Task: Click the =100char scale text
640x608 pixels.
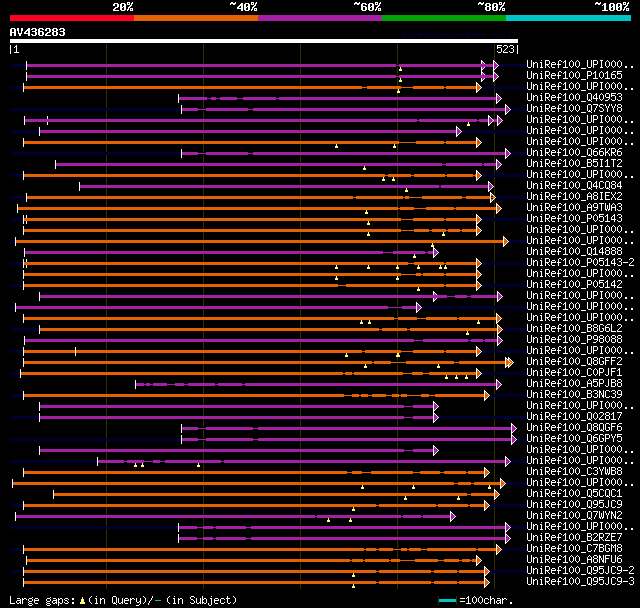Action: click(x=486, y=600)
